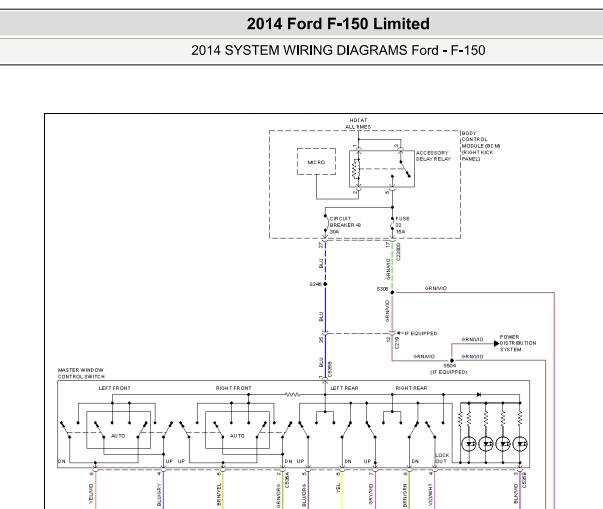Image resolution: width=603 pixels, height=509 pixels.
Task: Click connector label "C526B"
Action: [x=524, y=481]
